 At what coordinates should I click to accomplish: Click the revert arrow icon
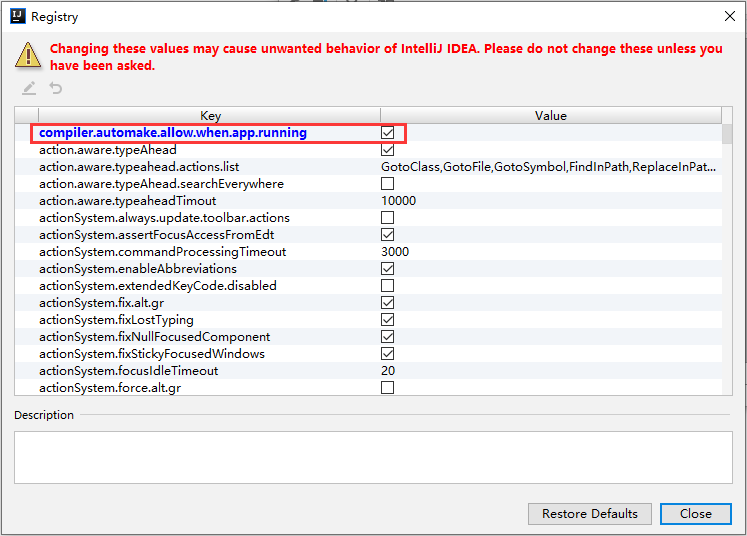pos(56,88)
